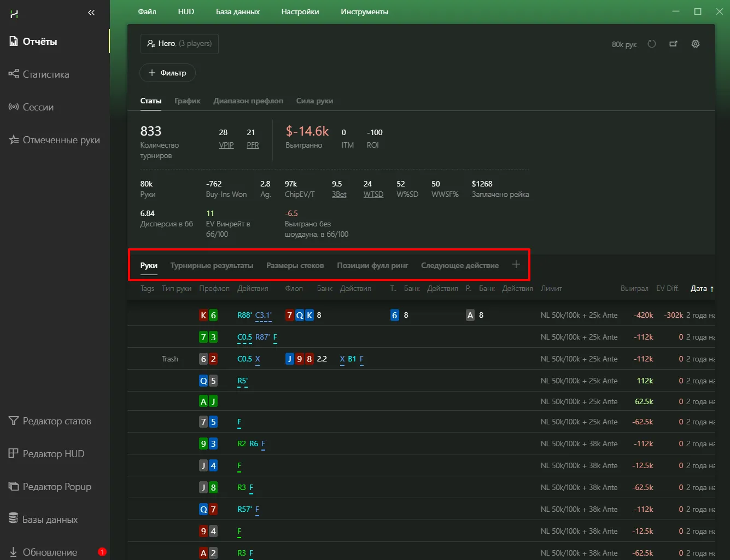Click the refresh report icon
This screenshot has height=560, width=730.
(651, 44)
